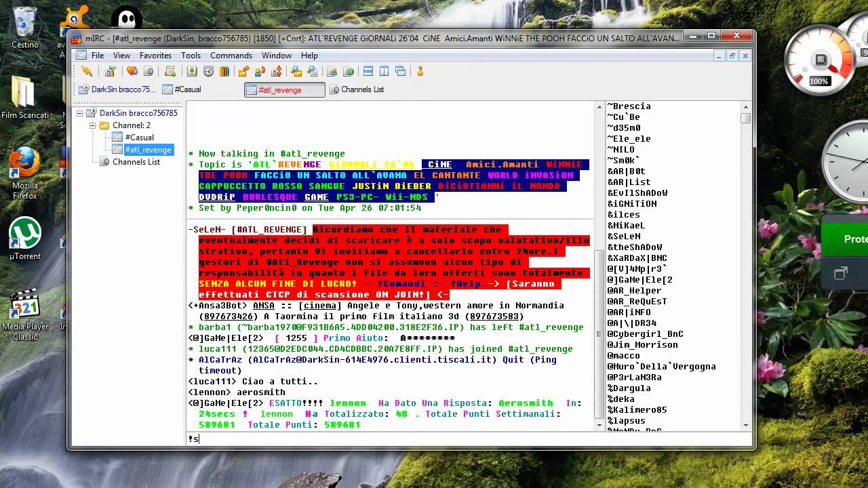Open Favorites using the heart toolbar icon
This screenshot has height=488, width=868.
click(132, 71)
